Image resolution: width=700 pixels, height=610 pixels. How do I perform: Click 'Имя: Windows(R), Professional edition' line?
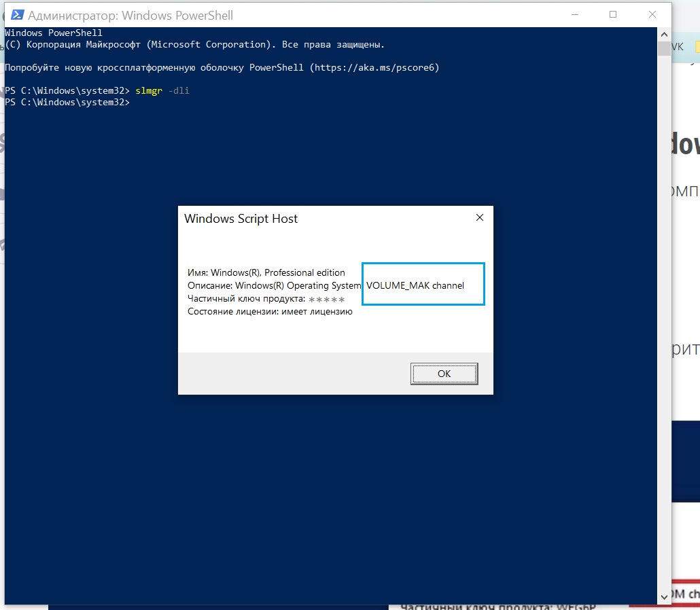pyautogui.click(x=266, y=272)
